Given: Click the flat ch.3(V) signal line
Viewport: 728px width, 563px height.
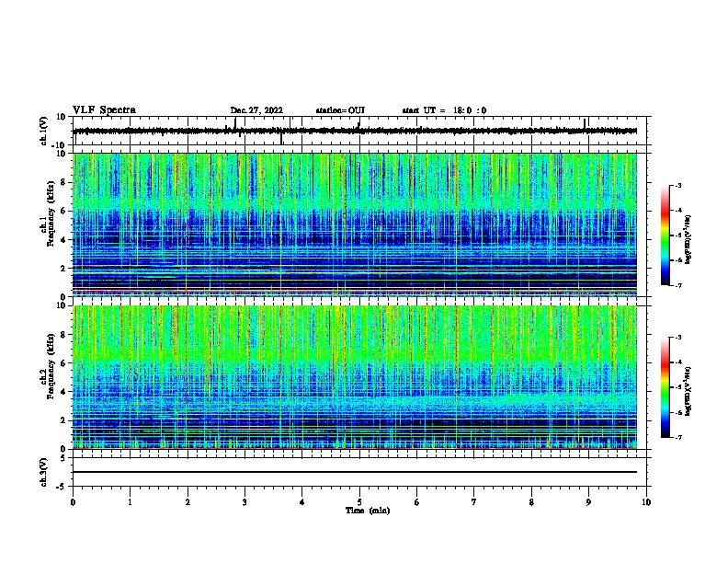Looking at the screenshot, I should 355,472.
